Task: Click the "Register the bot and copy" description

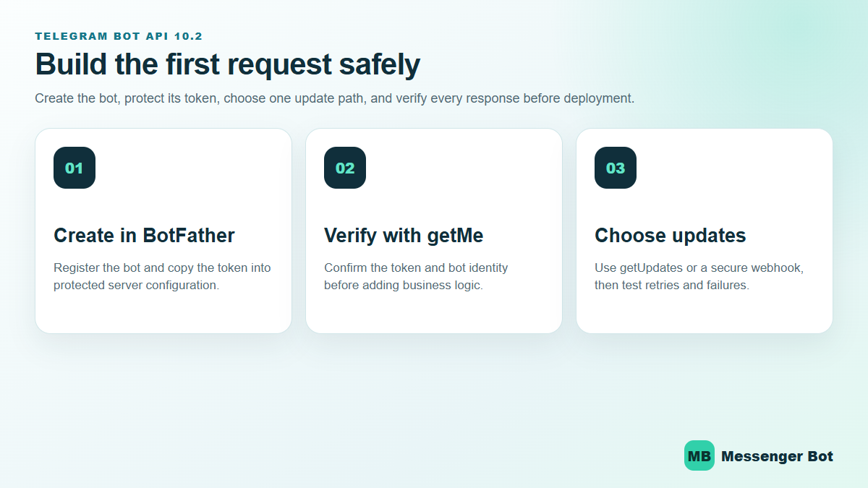Action: (162, 276)
